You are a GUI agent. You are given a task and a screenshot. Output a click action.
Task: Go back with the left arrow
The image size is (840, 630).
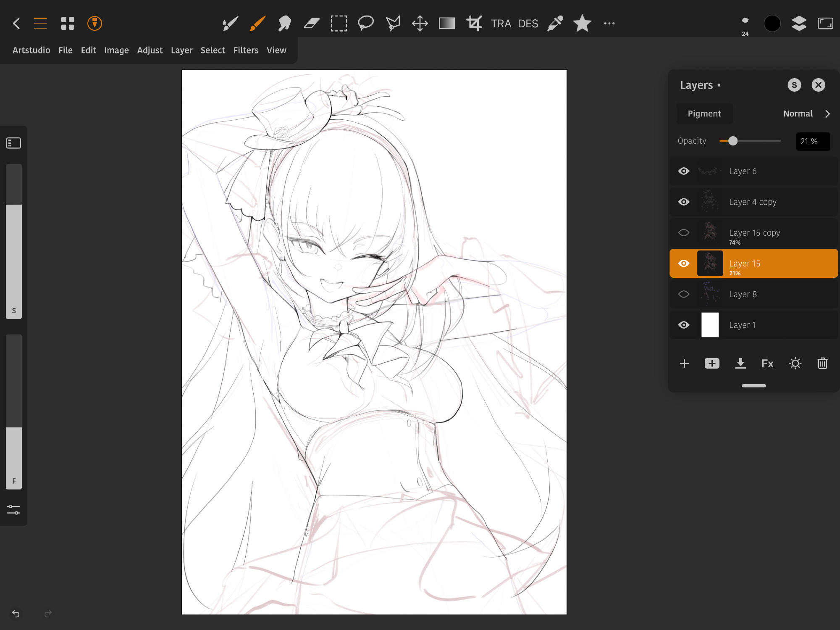pos(16,24)
